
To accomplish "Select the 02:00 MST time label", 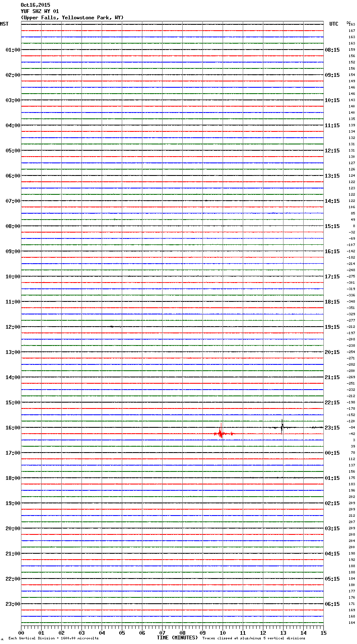I will (x=13, y=75).
